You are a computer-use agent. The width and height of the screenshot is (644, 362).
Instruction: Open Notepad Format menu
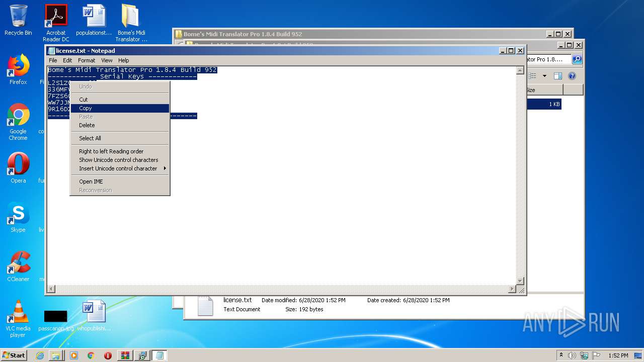coord(87,60)
